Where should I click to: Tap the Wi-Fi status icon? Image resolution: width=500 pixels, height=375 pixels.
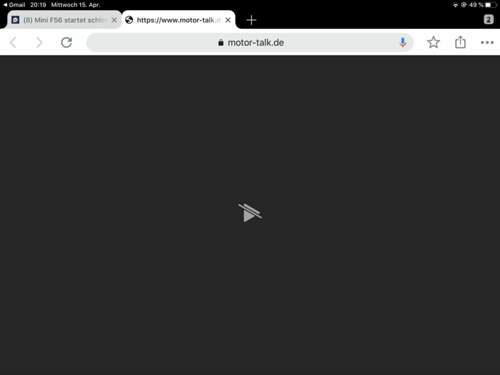(x=455, y=5)
